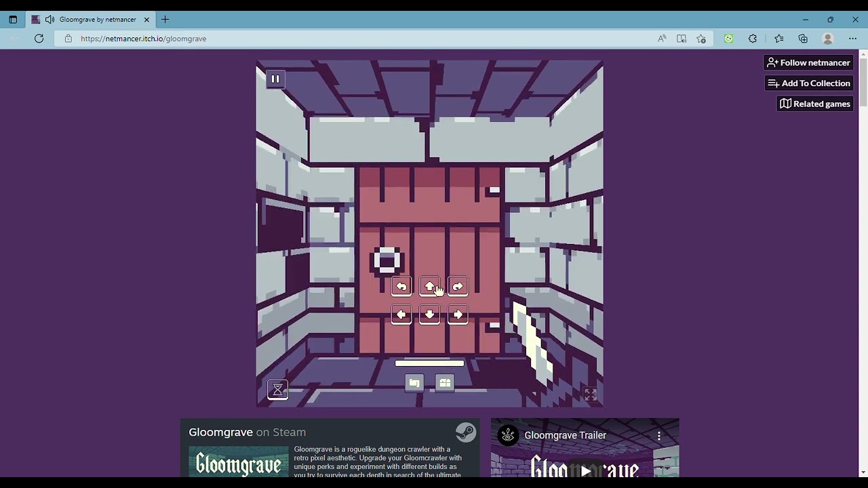Click the hourglass wait button
This screenshot has height=488, width=868.
pyautogui.click(x=277, y=390)
